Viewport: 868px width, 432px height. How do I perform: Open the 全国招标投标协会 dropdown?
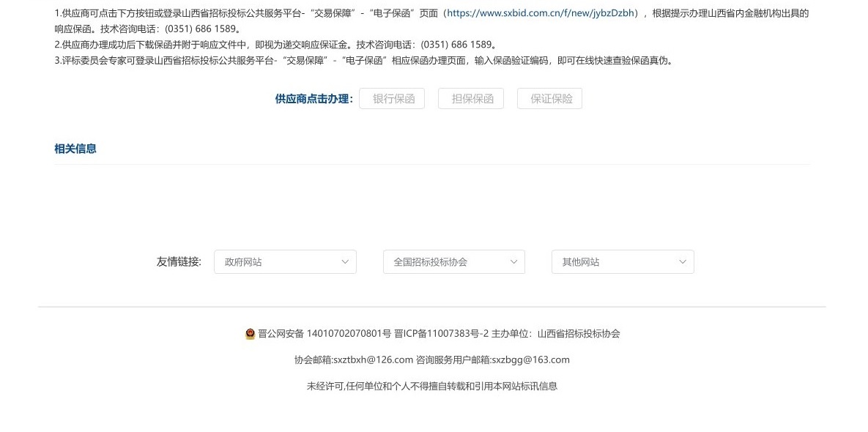[x=453, y=262]
